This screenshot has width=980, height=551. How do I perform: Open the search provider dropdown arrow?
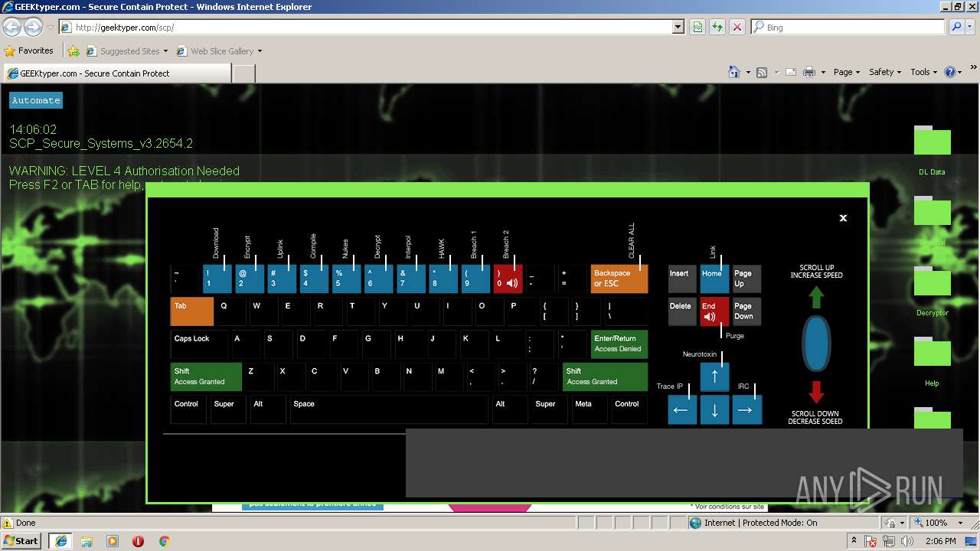tap(969, 27)
